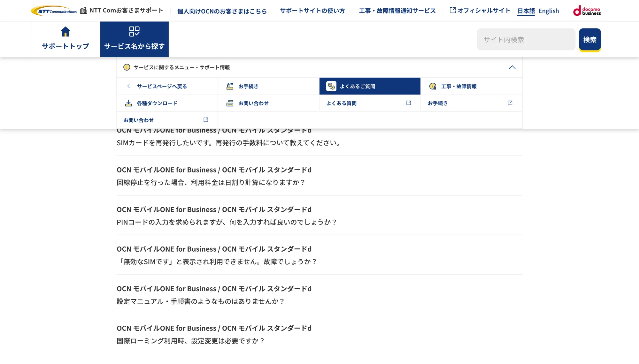Click the お手続き icon in service menu
639x364 pixels.
pos(230,86)
